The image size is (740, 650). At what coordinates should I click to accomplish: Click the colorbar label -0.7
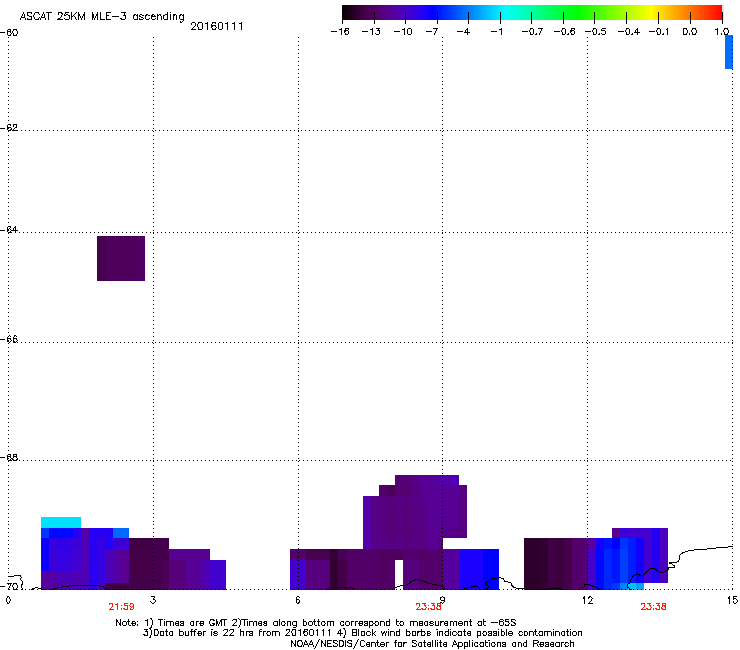click(532, 32)
